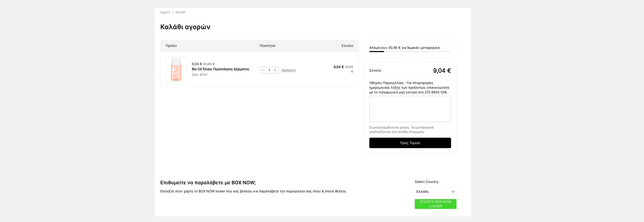Decrease quantity with the minus icon

coord(263,70)
